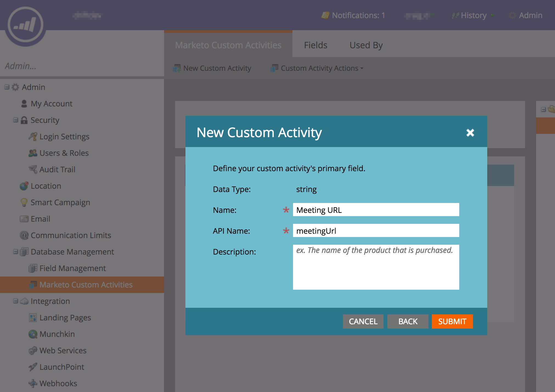Click the My Account person icon
The image size is (555, 392).
[x=24, y=104]
